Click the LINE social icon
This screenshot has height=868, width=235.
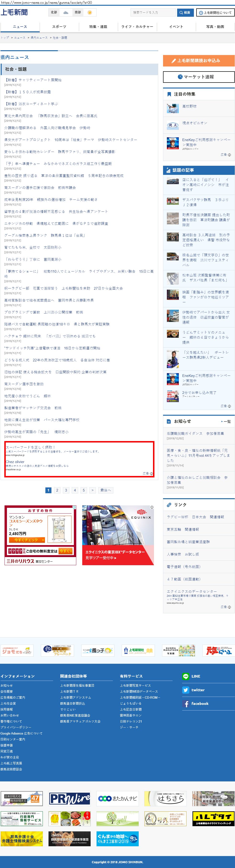click(186, 676)
